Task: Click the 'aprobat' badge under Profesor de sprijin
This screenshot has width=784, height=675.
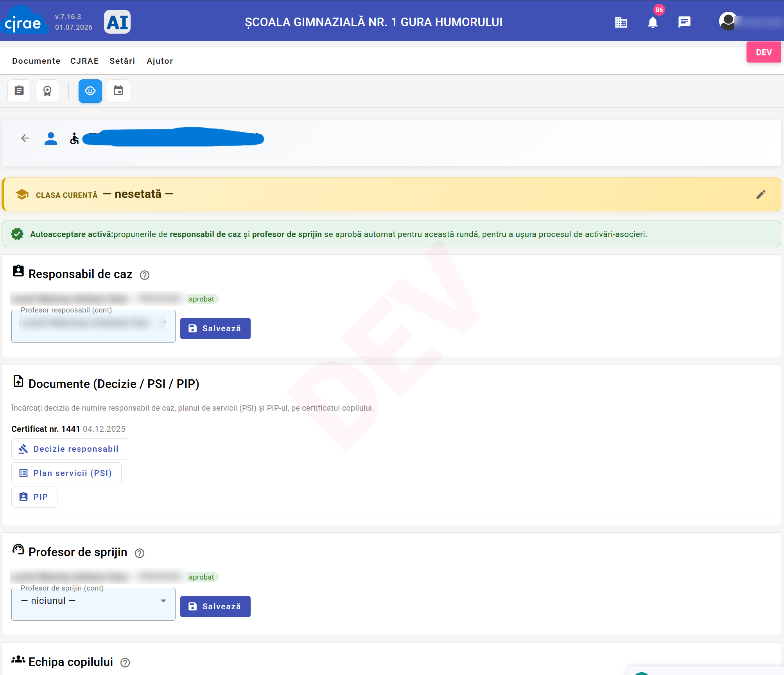Action: 202,577
